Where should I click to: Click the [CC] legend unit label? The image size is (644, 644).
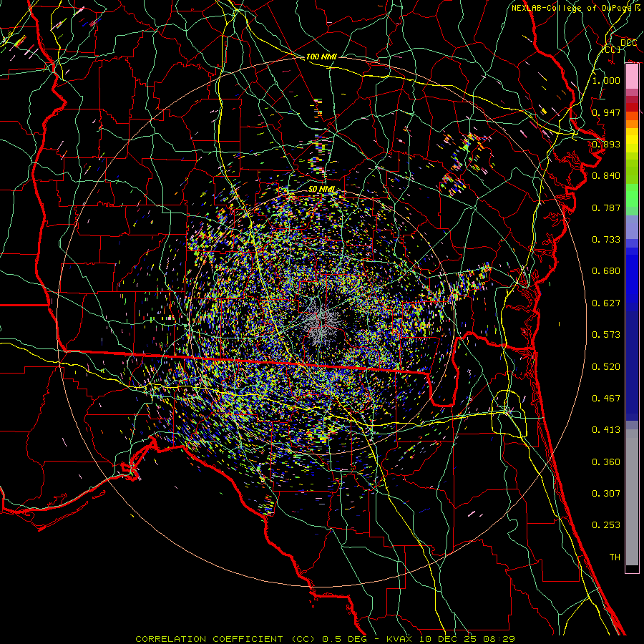(x=611, y=49)
